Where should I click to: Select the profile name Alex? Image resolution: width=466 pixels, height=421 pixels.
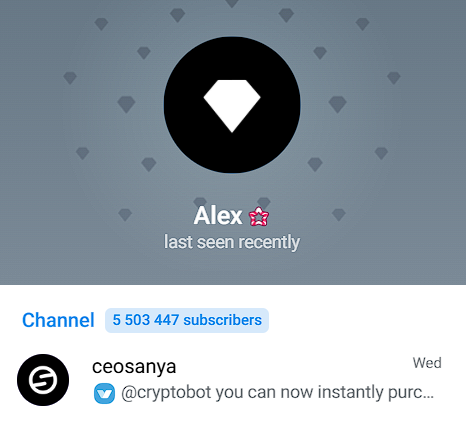pos(218,216)
